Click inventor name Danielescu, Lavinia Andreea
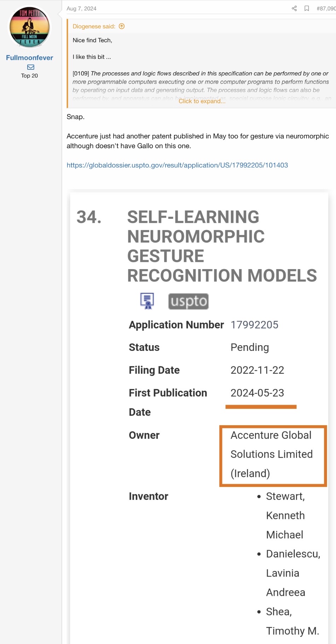The width and height of the screenshot is (336, 644). click(293, 573)
